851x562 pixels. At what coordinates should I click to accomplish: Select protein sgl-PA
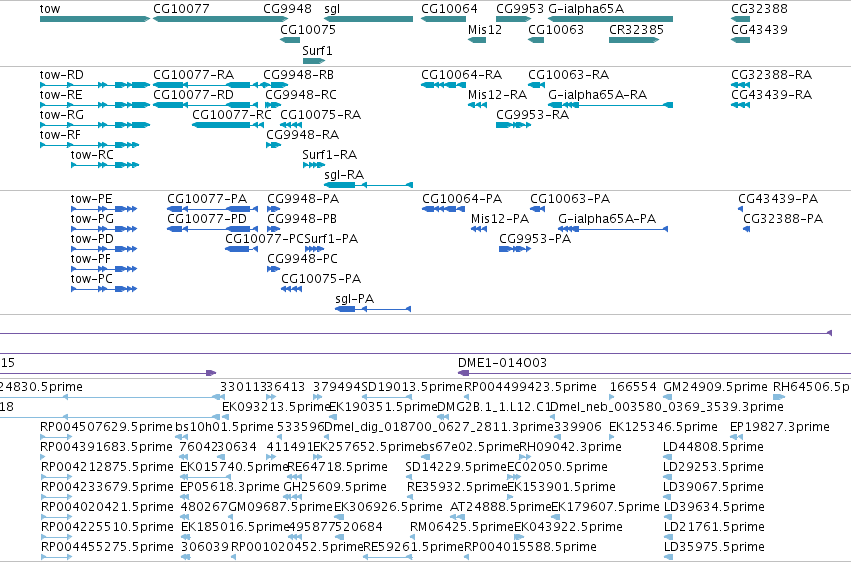(x=373, y=309)
